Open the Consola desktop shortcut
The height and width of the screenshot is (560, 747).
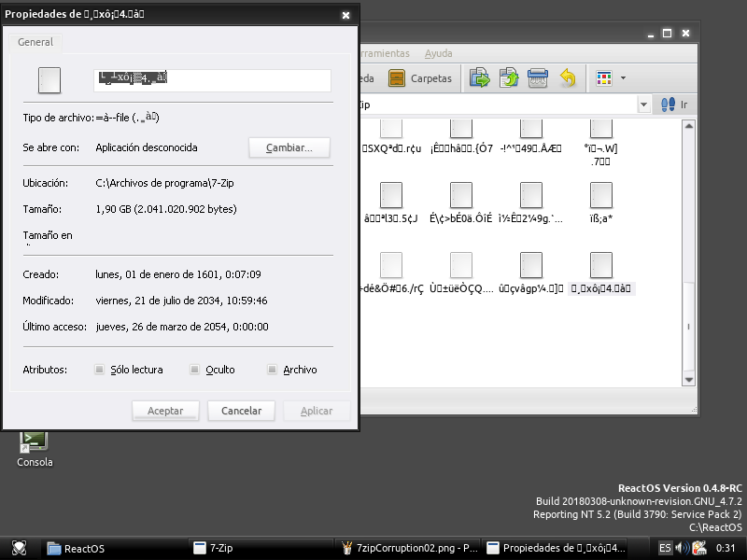tap(35, 447)
